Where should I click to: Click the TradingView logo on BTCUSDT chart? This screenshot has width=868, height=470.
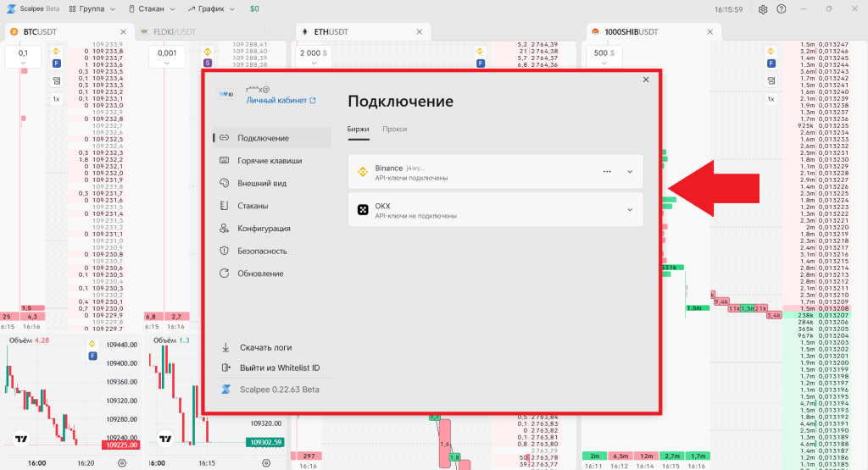point(21,439)
